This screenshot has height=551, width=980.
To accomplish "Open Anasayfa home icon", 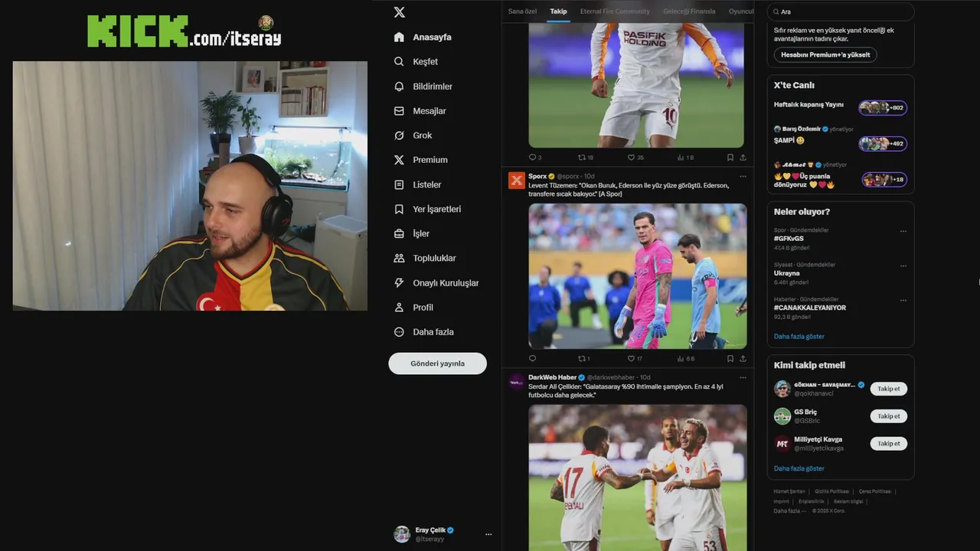I will (399, 37).
